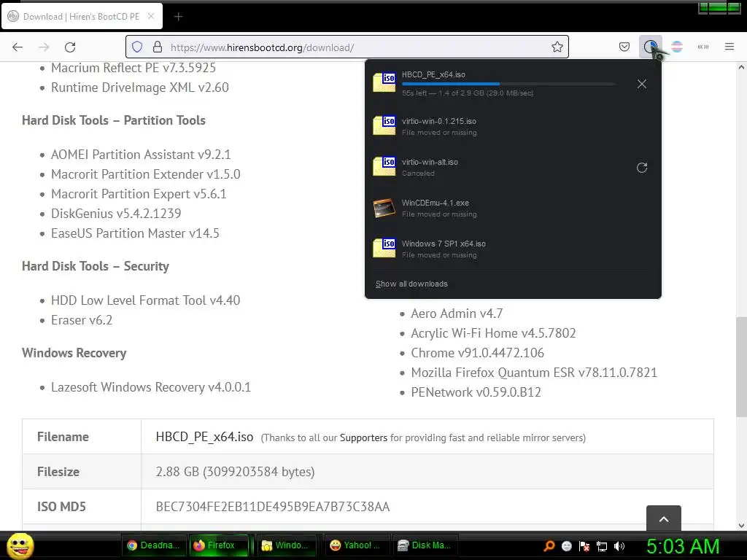The height and width of the screenshot is (560, 747).
Task: Cancel the HBCD_PE_x64.iso download
Action: pos(642,85)
